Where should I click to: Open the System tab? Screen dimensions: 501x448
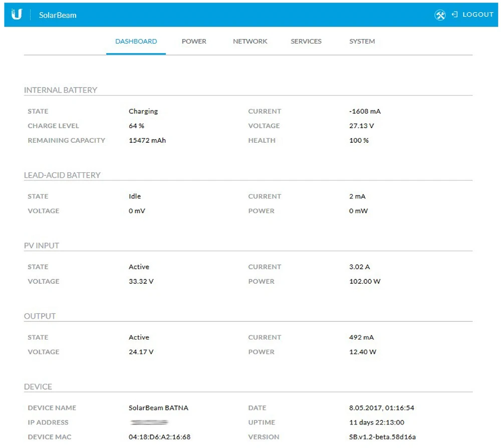[x=362, y=42]
